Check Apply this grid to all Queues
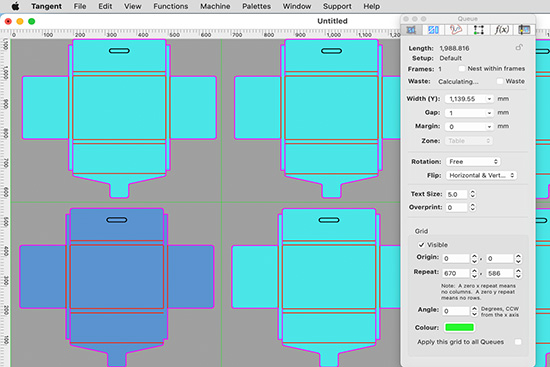 pos(518,342)
